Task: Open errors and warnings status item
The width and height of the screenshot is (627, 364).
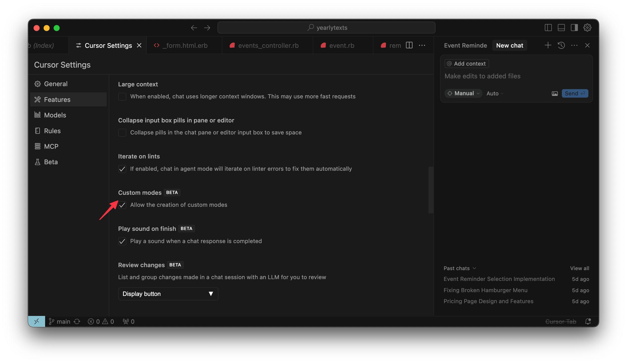Action: [x=101, y=321]
